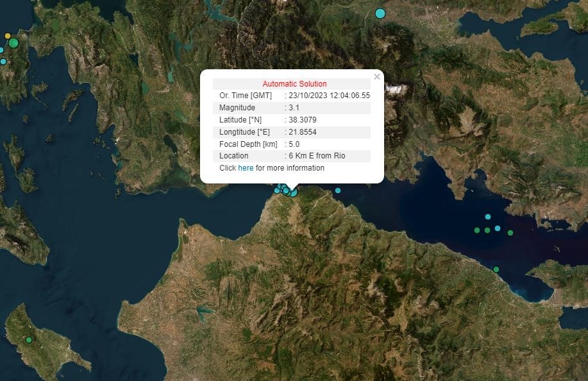The image size is (588, 381).
Task: Close the Automatic Solution popup
Action: tap(377, 77)
